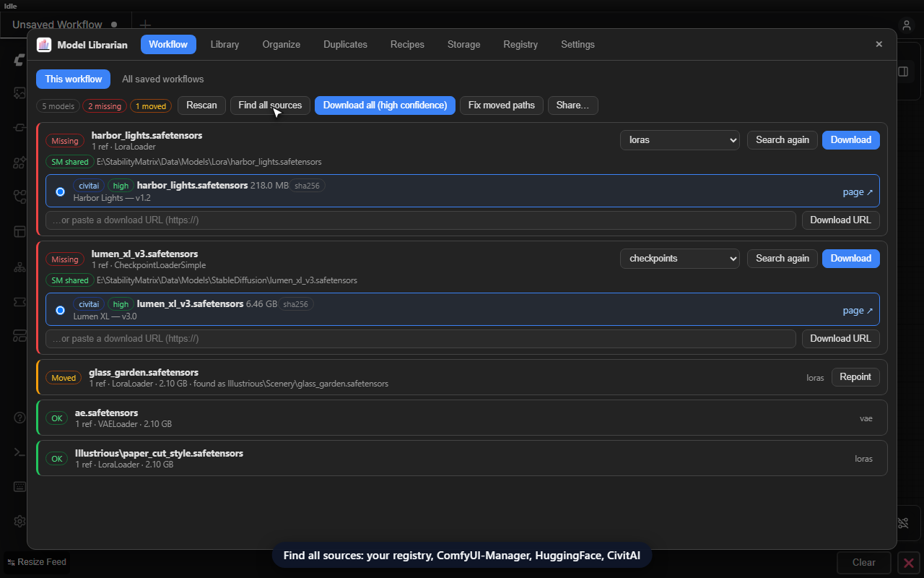Viewport: 924px width, 578px height.
Task: Add a new workflow tab with plus
Action: [x=145, y=25]
